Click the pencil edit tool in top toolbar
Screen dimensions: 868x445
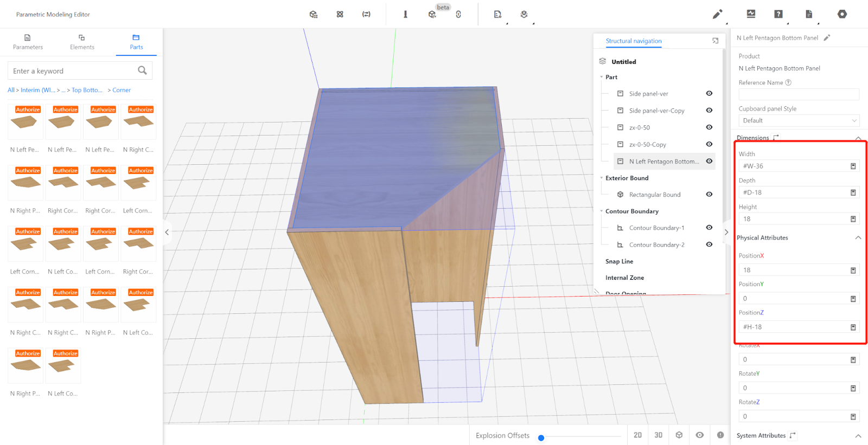tap(717, 14)
